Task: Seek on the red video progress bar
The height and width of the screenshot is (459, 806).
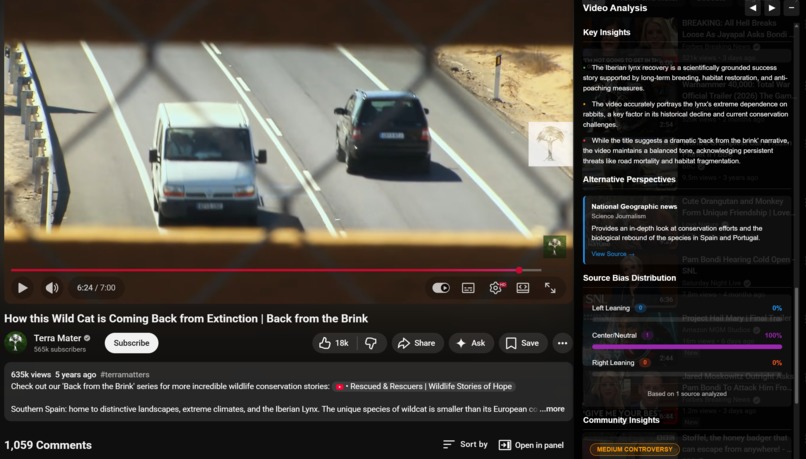Action: pyautogui.click(x=276, y=270)
